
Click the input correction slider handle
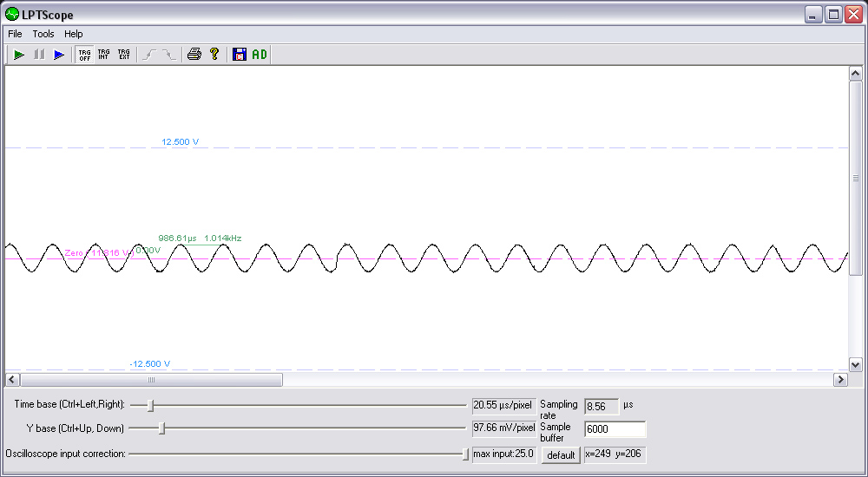(x=465, y=454)
